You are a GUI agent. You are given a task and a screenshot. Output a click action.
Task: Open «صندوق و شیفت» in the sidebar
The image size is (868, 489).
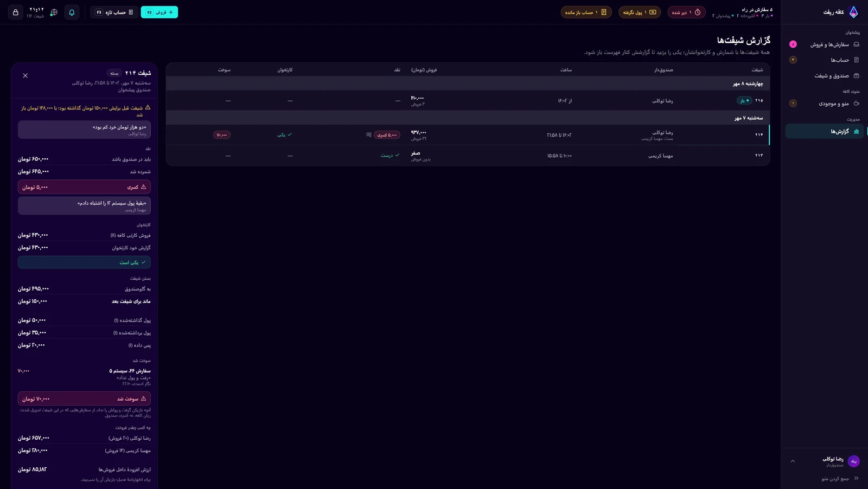pos(825,76)
